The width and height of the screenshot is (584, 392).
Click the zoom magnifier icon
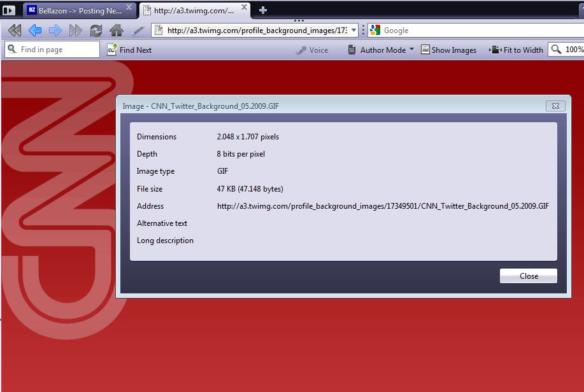coord(556,50)
